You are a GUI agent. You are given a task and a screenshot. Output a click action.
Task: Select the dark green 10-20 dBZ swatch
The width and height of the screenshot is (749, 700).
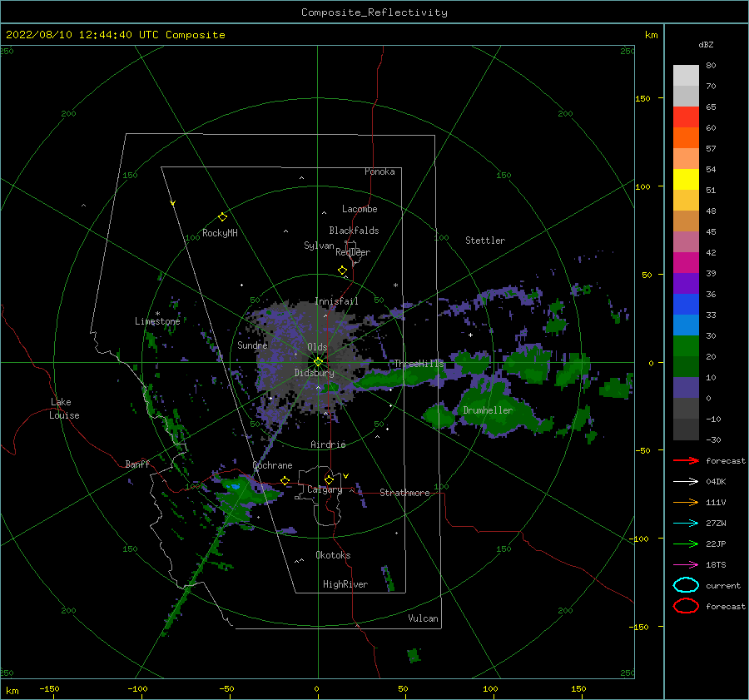point(686,367)
